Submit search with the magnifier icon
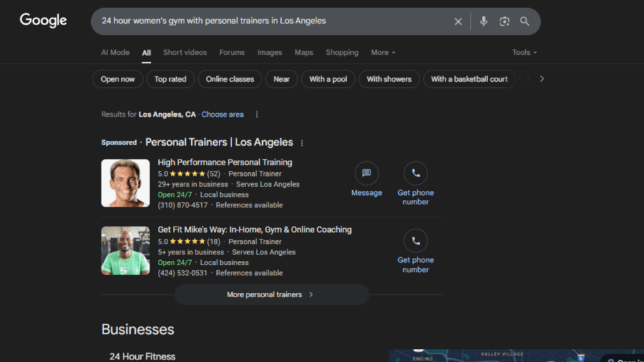This screenshot has width=644, height=362. [525, 21]
